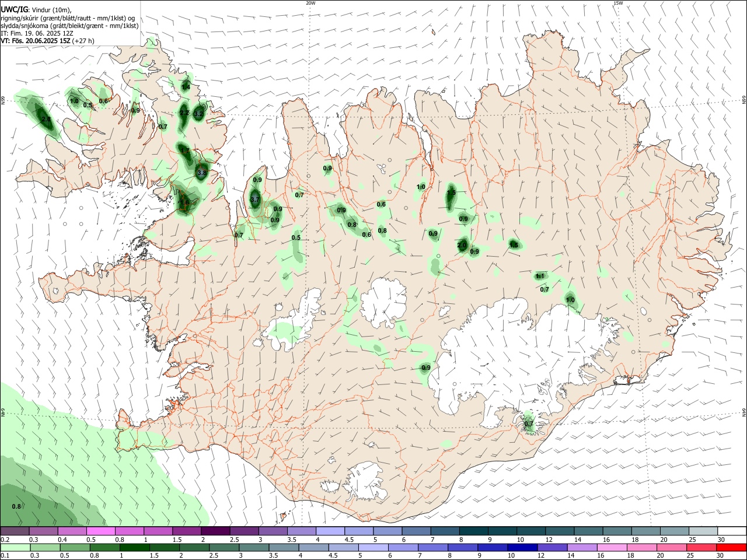Click the light green rain swatch labeled 0.1
747x560 pixels.
tap(15, 548)
